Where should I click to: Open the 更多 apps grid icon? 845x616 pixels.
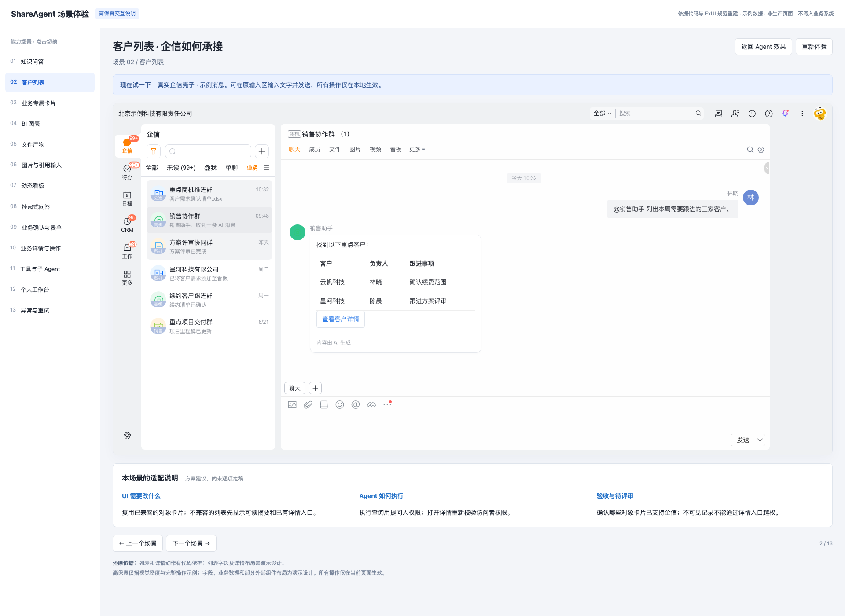coord(127,278)
